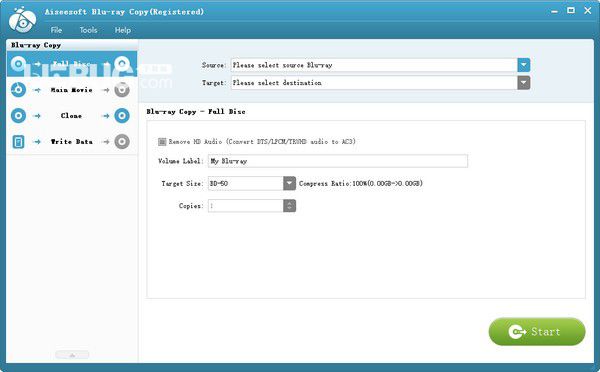This screenshot has width=600, height=372.
Task: Expand the Target Size BD-50 dropdown
Action: coord(289,183)
